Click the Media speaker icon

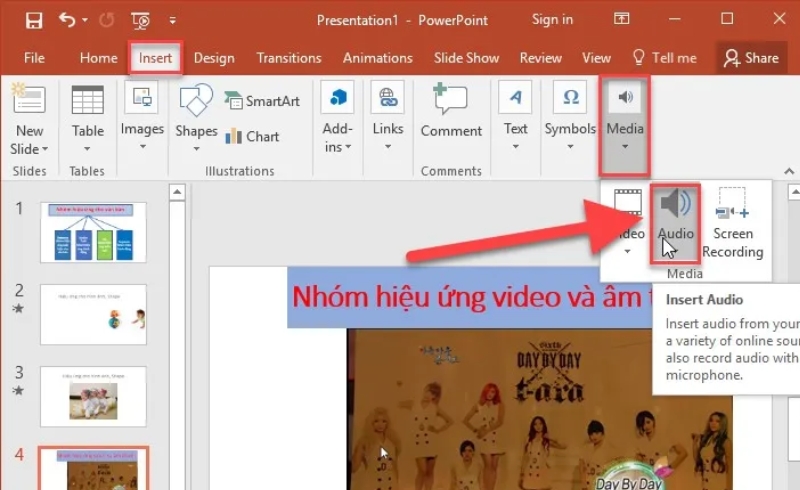tap(624, 97)
